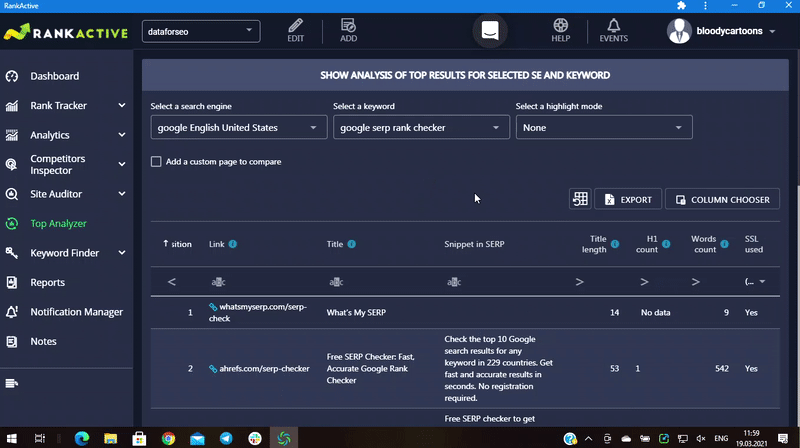Open the search engine dropdown
Viewport: 800px width, 448px height.
point(239,128)
